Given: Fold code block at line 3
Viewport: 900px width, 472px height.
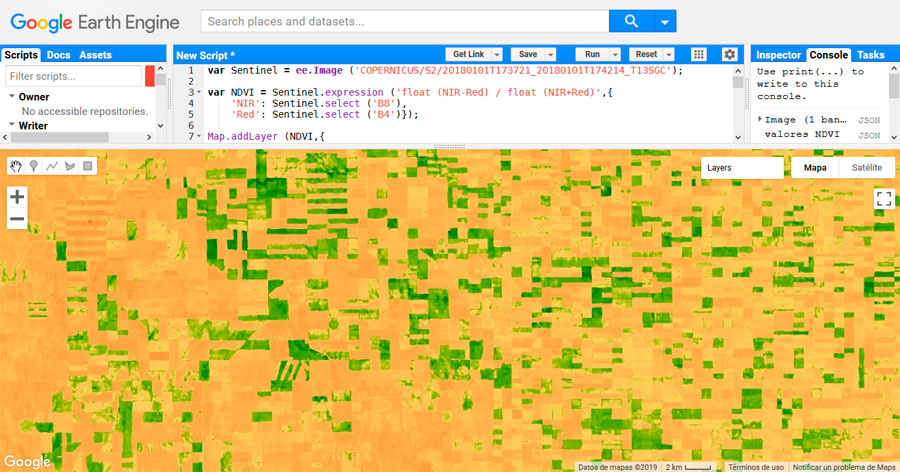Looking at the screenshot, I should point(199,92).
